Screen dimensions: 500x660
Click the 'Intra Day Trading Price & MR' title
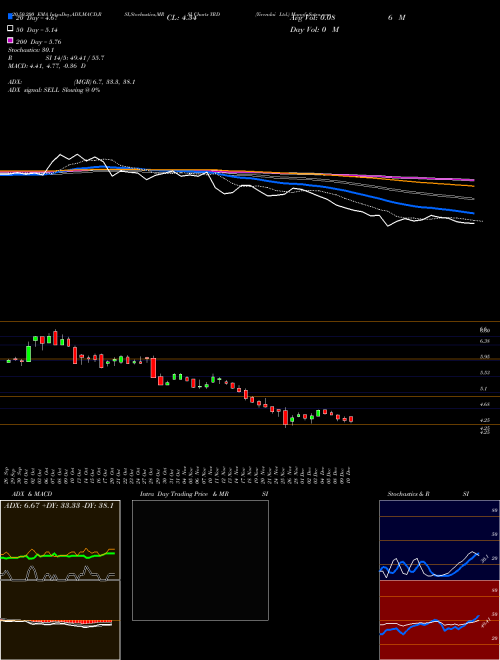(x=184, y=494)
